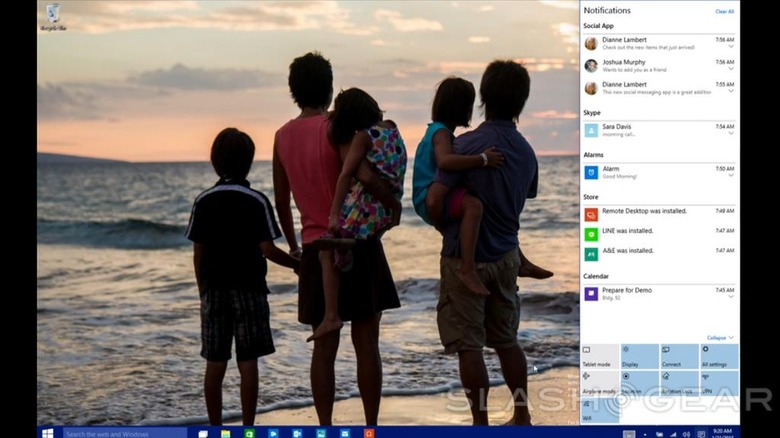Toggle Airplane mode quick action
The width and height of the screenshot is (780, 438).
(x=600, y=383)
